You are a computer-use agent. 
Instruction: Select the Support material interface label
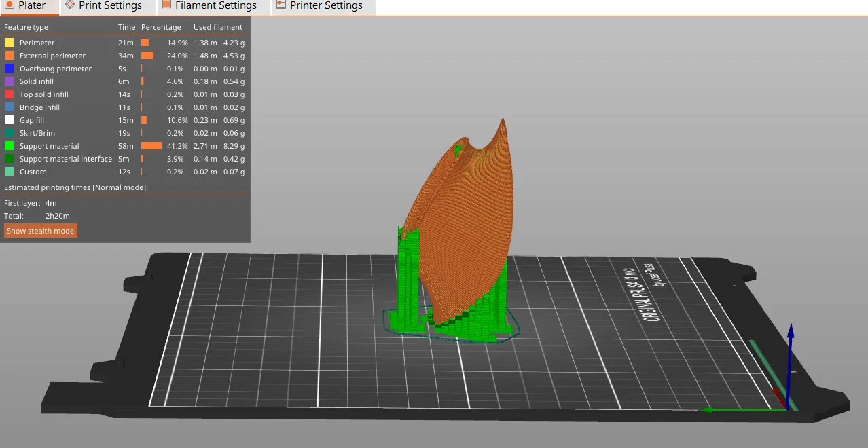(x=66, y=159)
